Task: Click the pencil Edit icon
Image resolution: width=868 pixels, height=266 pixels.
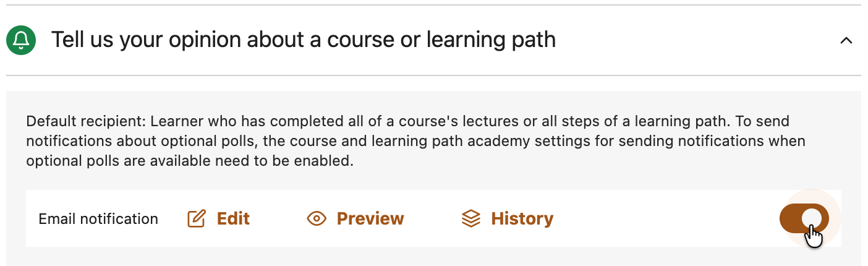Action: coord(196,218)
